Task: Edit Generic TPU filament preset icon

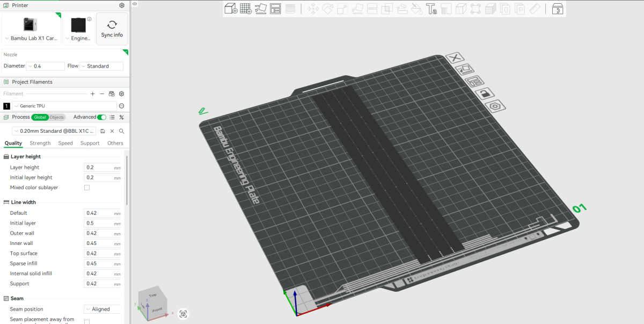Action: pyautogui.click(x=121, y=106)
